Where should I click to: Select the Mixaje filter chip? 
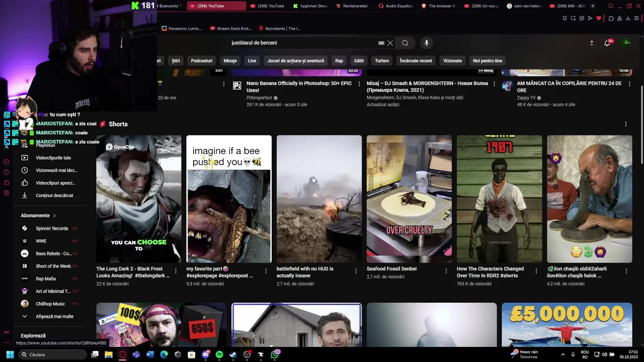point(230,61)
